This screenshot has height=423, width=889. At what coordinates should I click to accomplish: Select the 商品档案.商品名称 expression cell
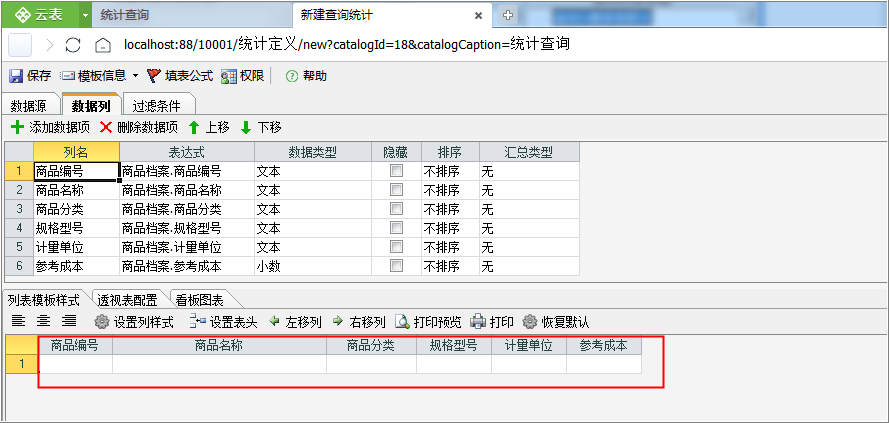pos(187,190)
